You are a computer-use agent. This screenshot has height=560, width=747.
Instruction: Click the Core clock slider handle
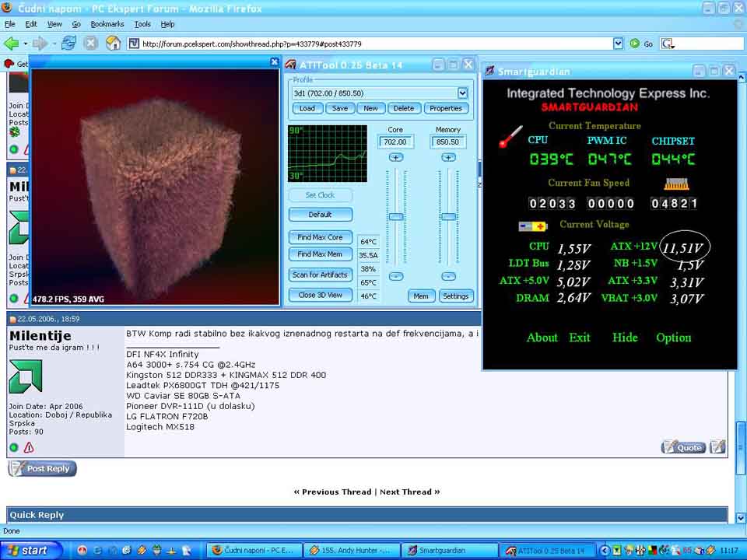tap(396, 216)
